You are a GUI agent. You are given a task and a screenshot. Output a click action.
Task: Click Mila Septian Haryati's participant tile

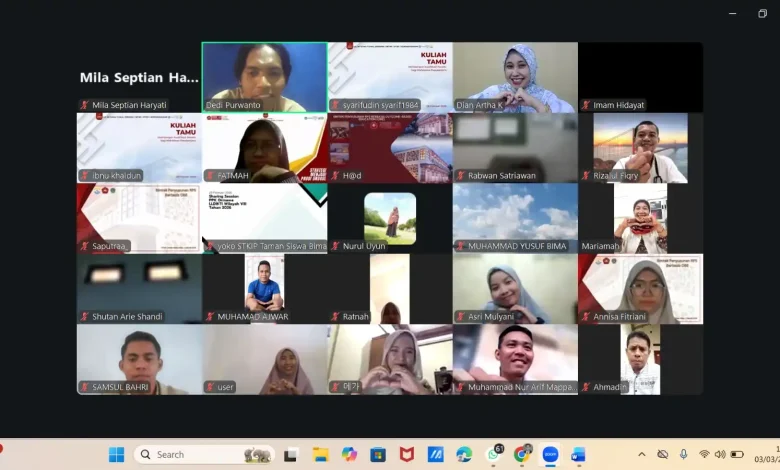[x=139, y=77]
